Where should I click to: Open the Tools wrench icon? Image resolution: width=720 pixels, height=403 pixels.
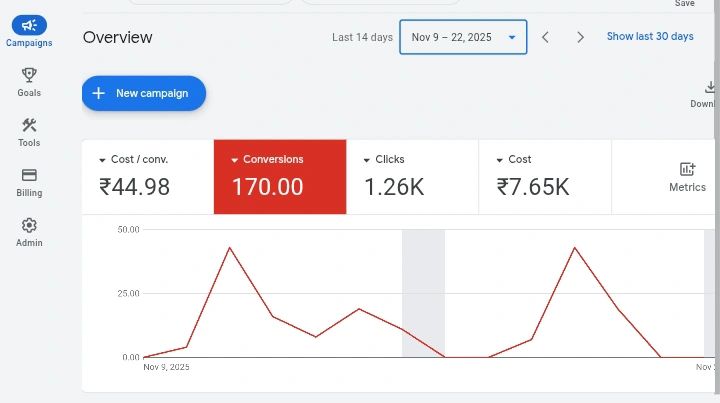[29, 125]
